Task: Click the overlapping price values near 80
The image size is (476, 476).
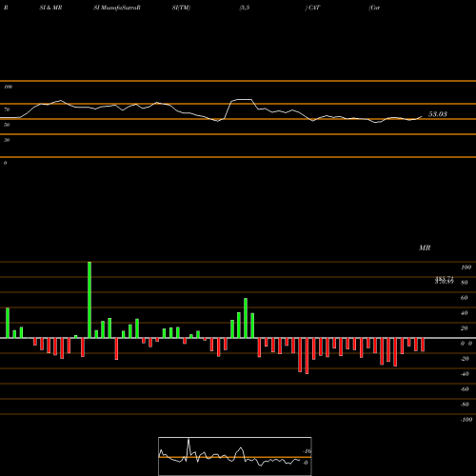Action: pyautogui.click(x=445, y=280)
